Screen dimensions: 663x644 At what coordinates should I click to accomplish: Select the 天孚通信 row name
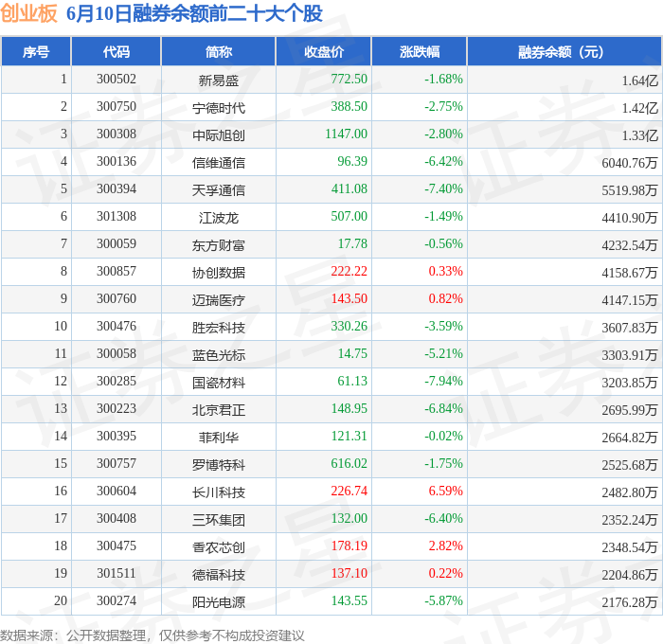pos(219,190)
